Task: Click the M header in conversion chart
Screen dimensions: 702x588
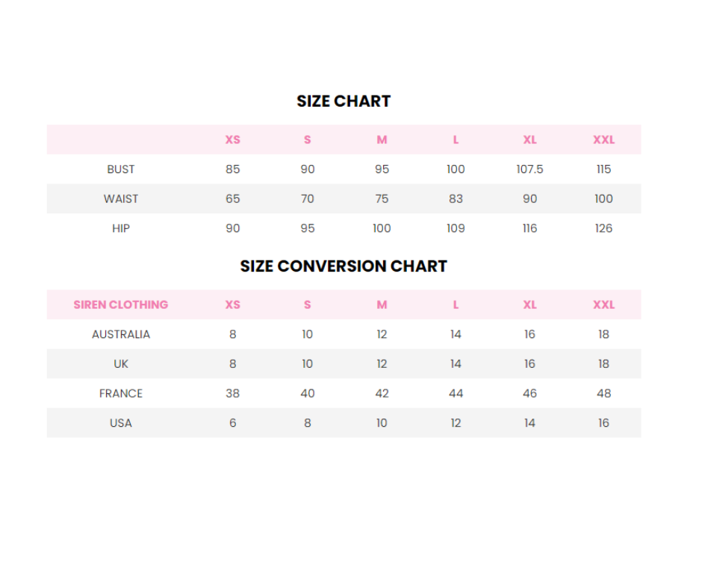Action: pyautogui.click(x=382, y=304)
